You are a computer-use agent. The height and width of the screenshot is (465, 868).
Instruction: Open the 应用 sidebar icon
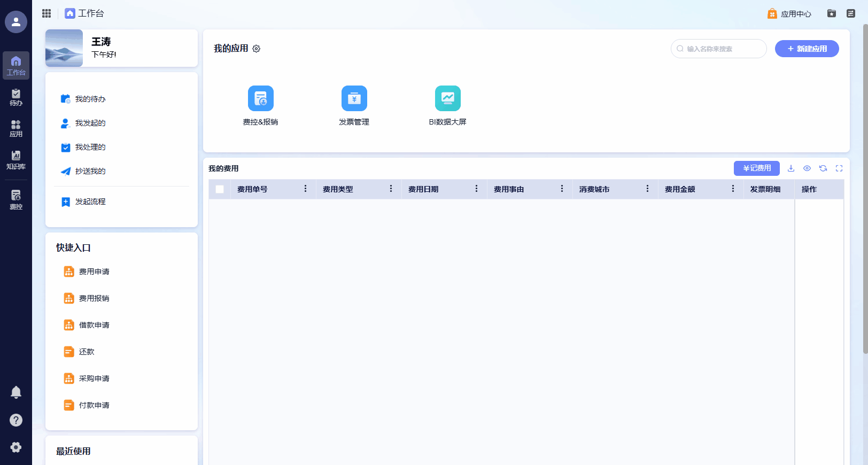pyautogui.click(x=16, y=128)
